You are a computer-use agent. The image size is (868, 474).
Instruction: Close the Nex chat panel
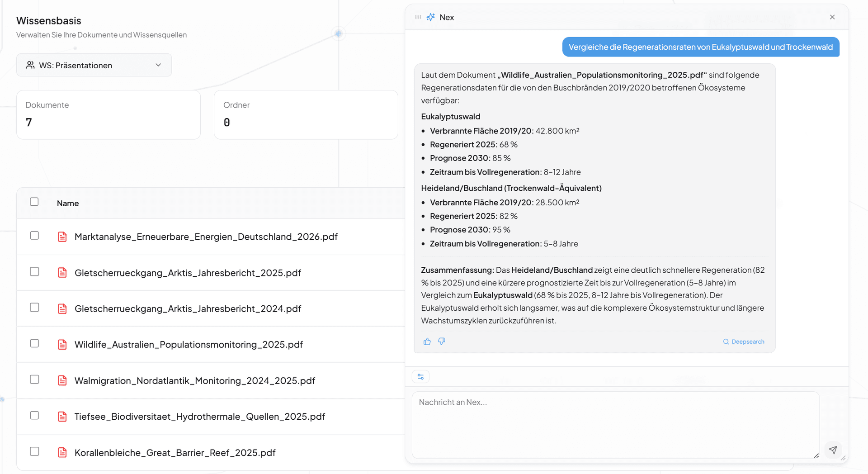click(832, 17)
